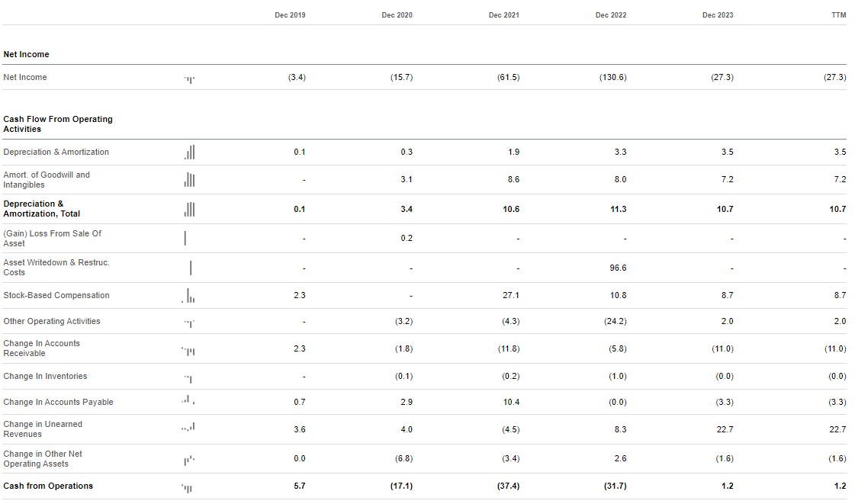Select the Dec 2021 Stock-Based Compensation value 27.1
The height and width of the screenshot is (504, 855).
point(511,296)
